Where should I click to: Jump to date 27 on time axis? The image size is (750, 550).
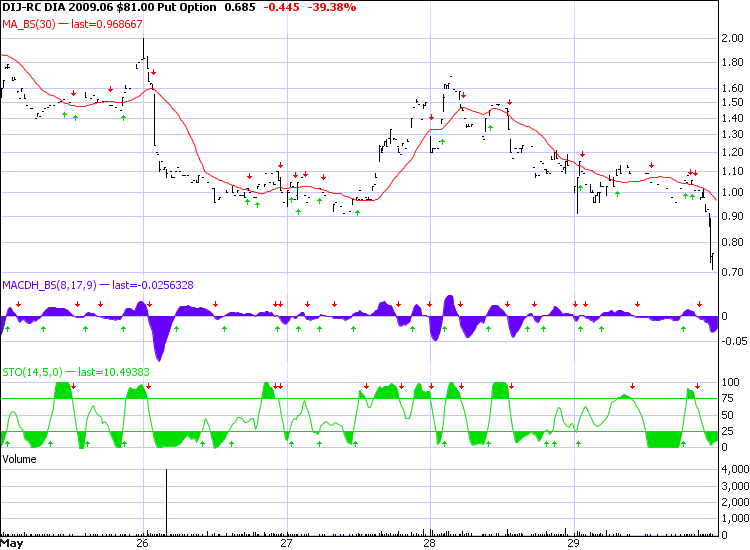coord(286,544)
